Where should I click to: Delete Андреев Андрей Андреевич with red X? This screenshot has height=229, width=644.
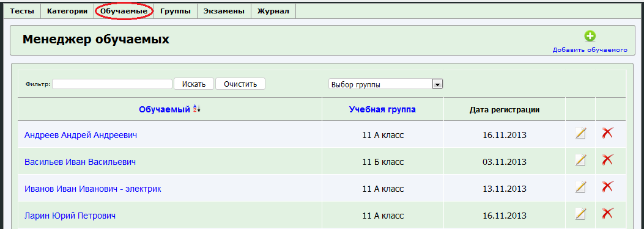[x=607, y=133]
